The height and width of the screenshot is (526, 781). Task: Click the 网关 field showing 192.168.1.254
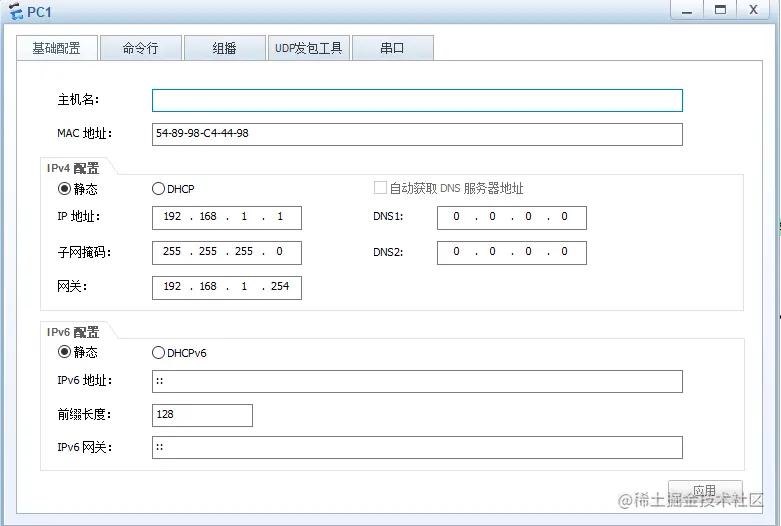pyautogui.click(x=227, y=287)
